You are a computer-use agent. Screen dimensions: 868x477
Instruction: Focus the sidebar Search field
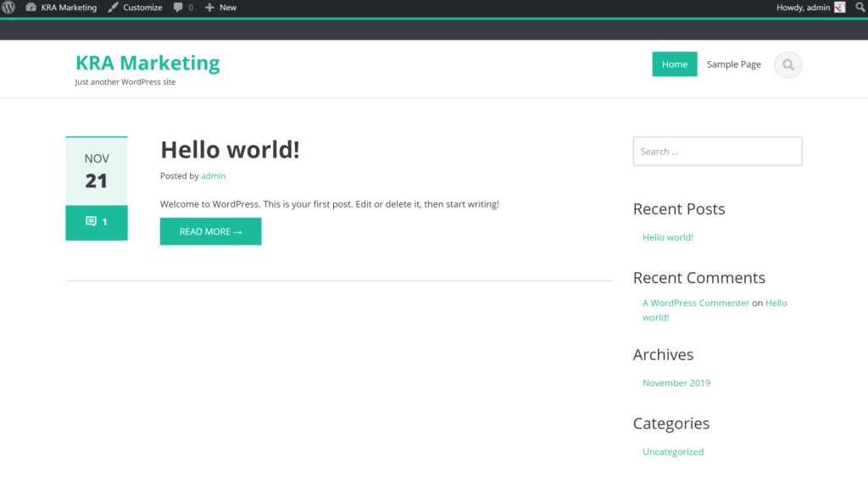coord(717,151)
